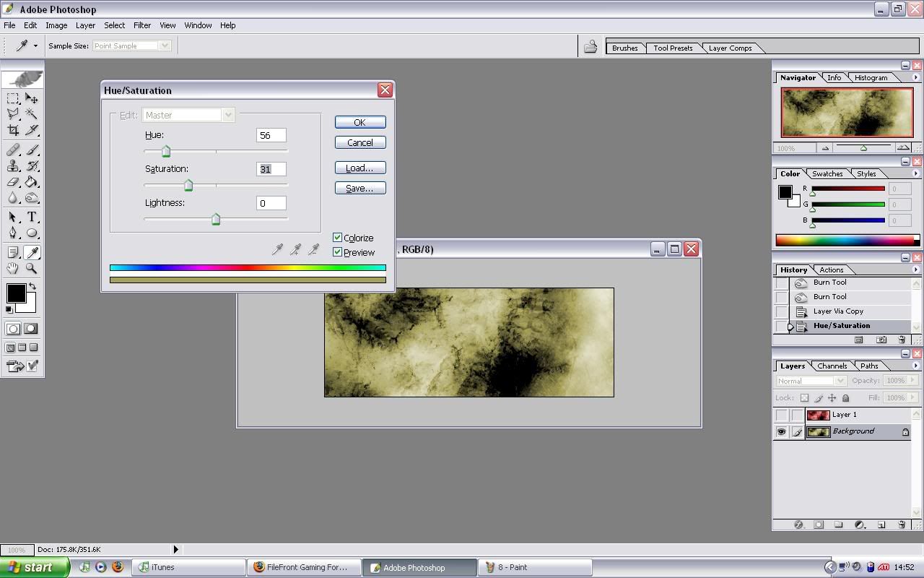Select the Move tool
The height and width of the screenshot is (578, 924).
coord(32,98)
